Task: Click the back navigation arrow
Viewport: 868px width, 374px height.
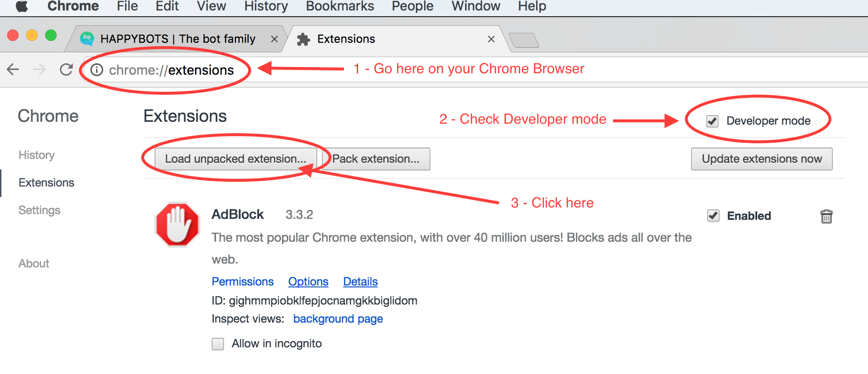Action: (13, 70)
